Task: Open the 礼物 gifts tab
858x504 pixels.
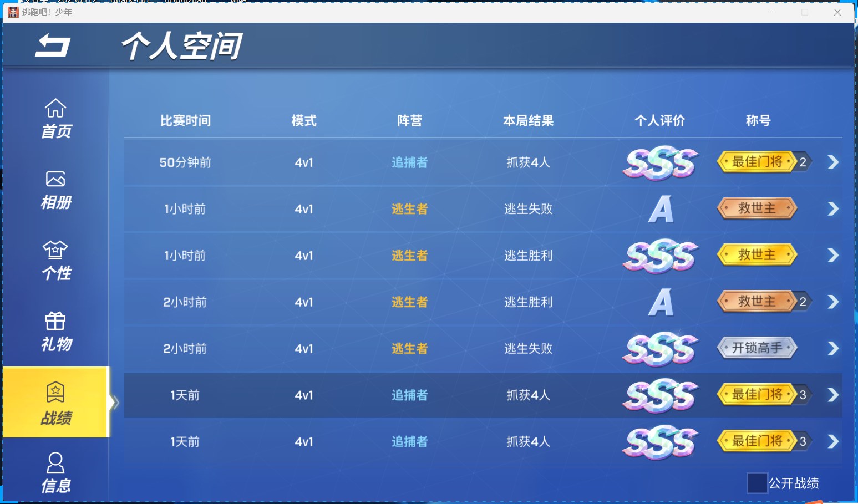Action: (x=55, y=332)
